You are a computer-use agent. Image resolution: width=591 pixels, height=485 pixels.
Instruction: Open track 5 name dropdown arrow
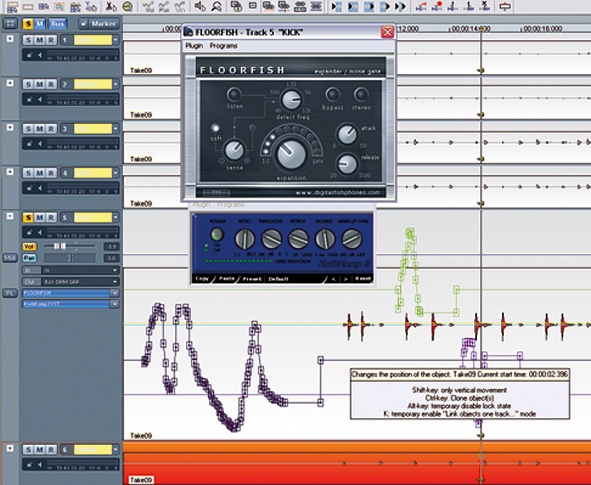click(x=116, y=217)
